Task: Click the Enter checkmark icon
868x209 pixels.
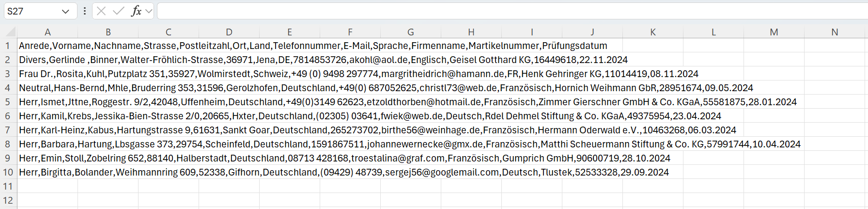Action: (x=118, y=11)
